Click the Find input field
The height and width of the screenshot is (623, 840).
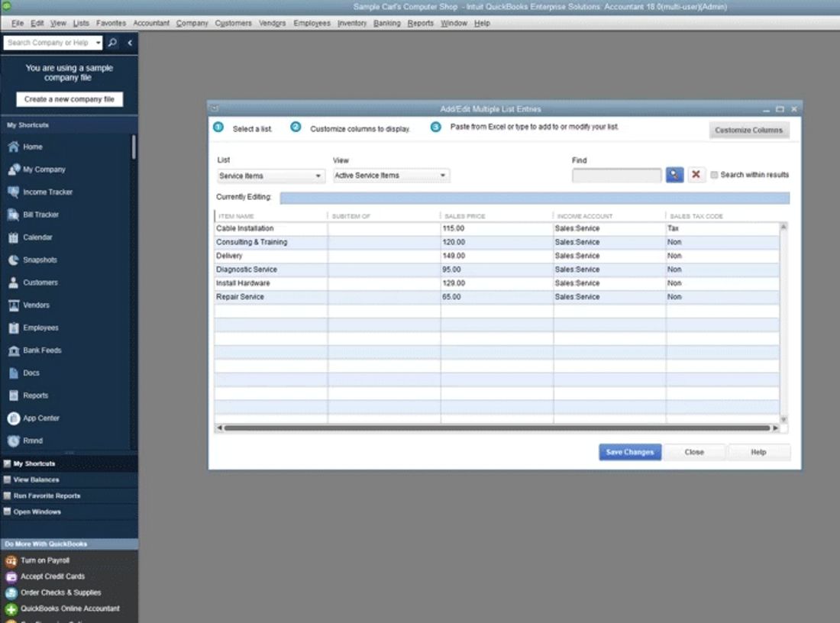(x=616, y=175)
